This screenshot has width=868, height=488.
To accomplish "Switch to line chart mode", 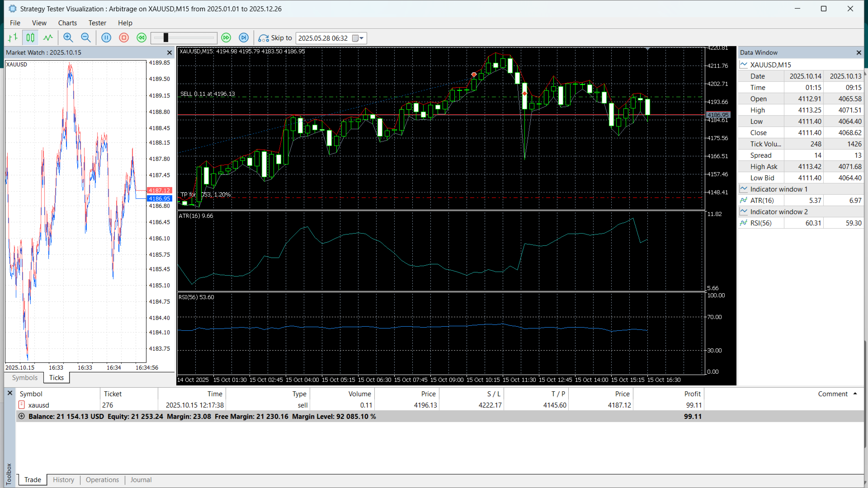I will point(48,38).
